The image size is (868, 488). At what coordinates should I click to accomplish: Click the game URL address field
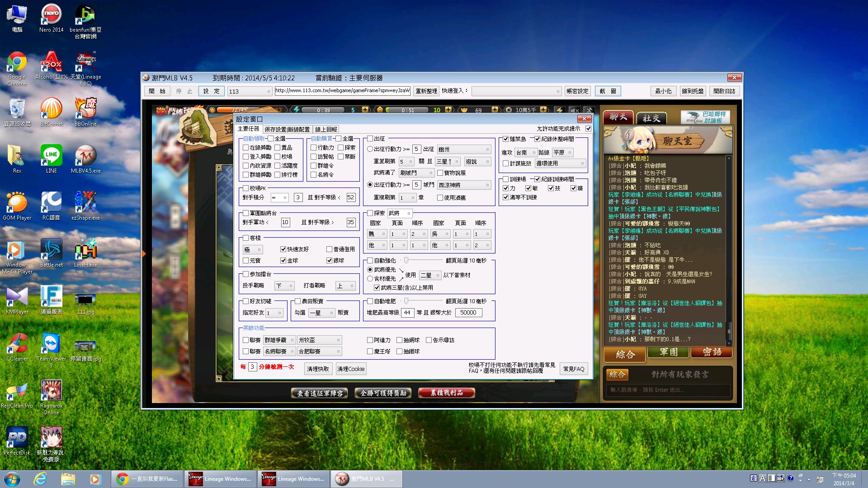pyautogui.click(x=342, y=91)
